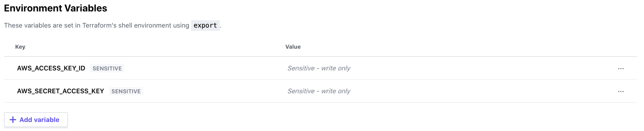Screen dimensions: 644x131
Task: Click the Add variable button label
Action: (39, 120)
